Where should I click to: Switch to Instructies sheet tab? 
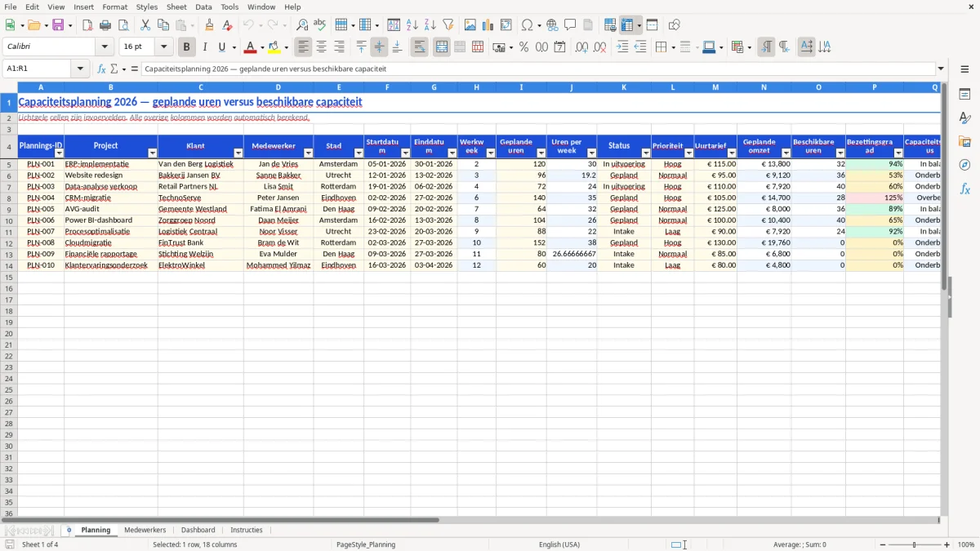[247, 530]
